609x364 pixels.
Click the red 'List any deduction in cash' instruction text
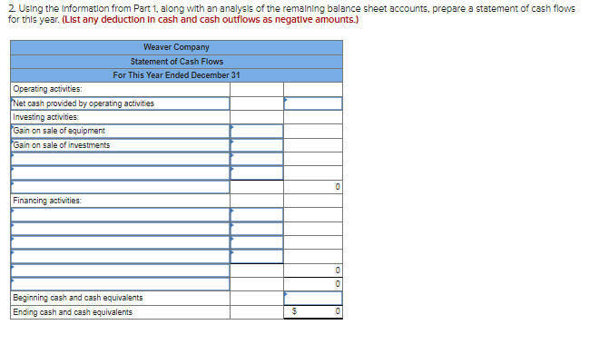[211, 19]
